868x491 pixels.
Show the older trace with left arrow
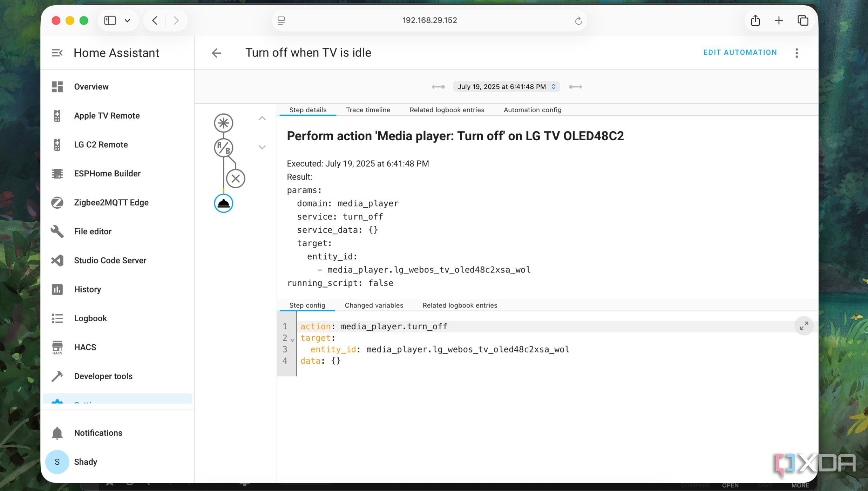(x=438, y=87)
